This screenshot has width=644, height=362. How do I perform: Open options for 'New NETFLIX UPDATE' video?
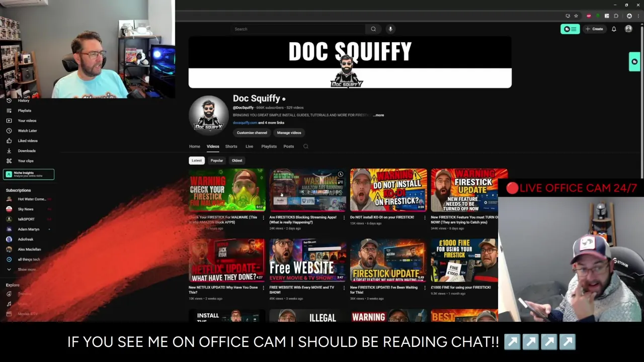264,288
